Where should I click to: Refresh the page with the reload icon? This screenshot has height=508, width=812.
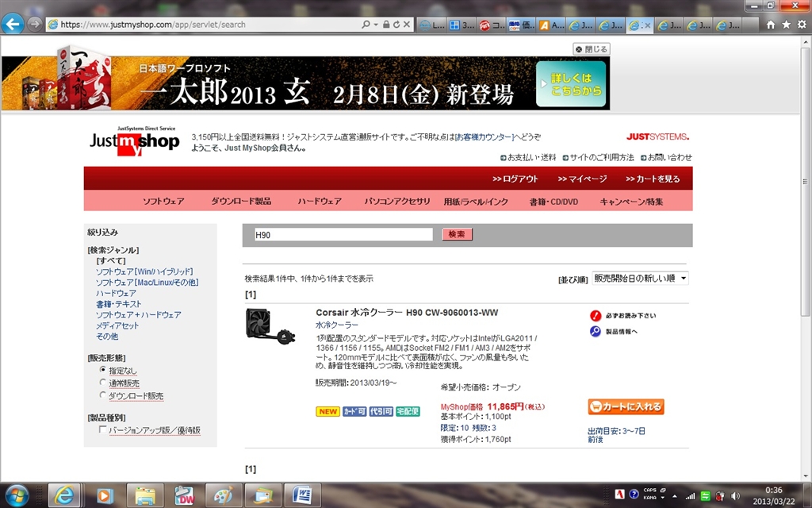click(x=396, y=25)
